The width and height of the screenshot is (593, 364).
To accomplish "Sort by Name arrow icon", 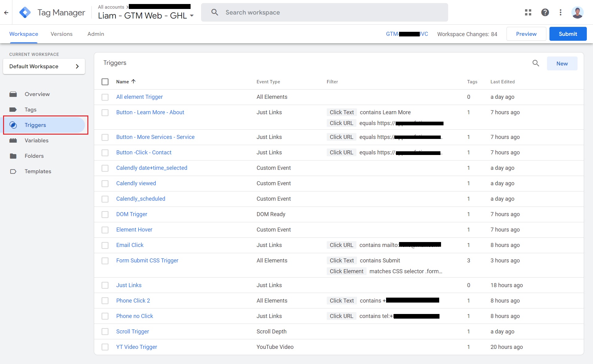I will [x=133, y=82].
